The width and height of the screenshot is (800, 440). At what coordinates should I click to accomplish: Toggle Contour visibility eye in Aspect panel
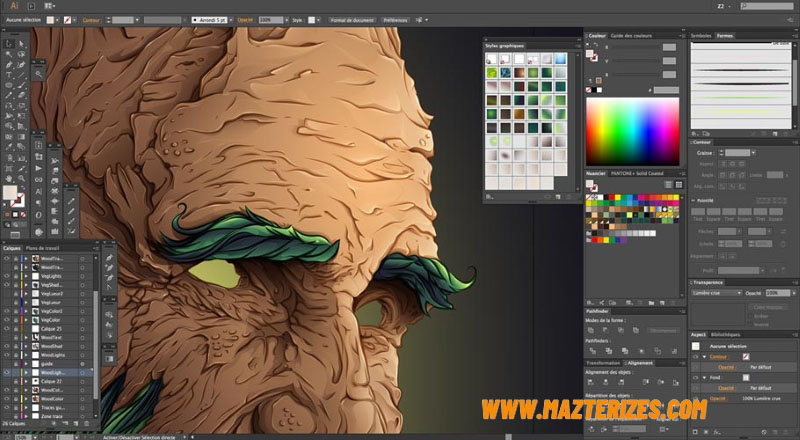tap(695, 357)
